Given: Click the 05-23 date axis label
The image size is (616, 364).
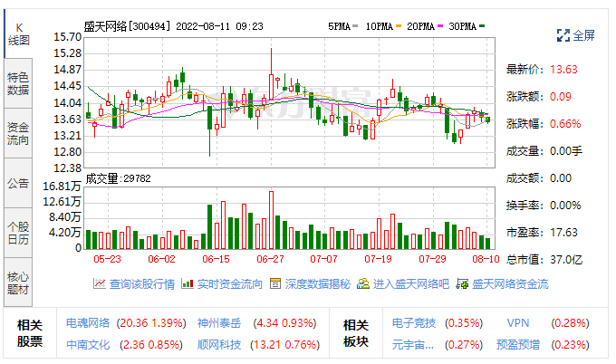Looking at the screenshot, I should (107, 259).
